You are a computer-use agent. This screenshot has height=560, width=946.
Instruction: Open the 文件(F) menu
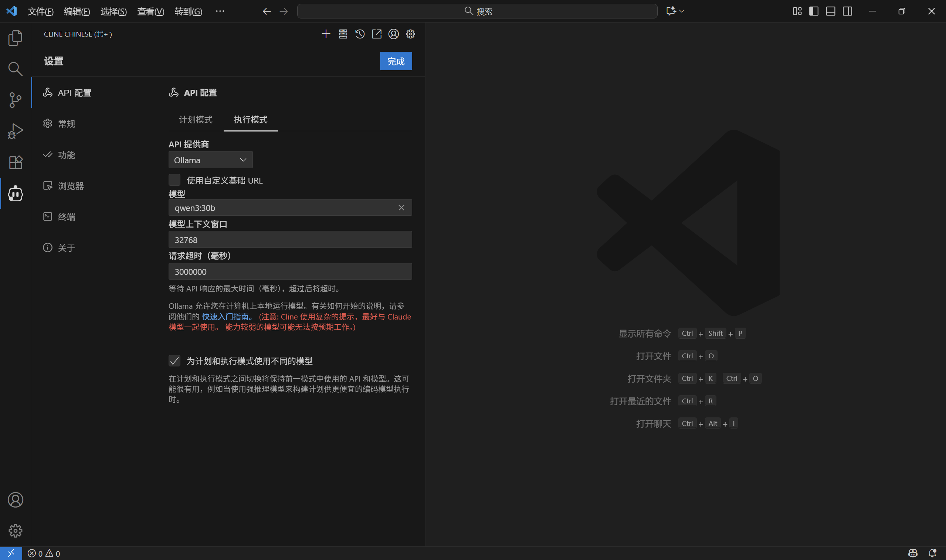tap(40, 11)
